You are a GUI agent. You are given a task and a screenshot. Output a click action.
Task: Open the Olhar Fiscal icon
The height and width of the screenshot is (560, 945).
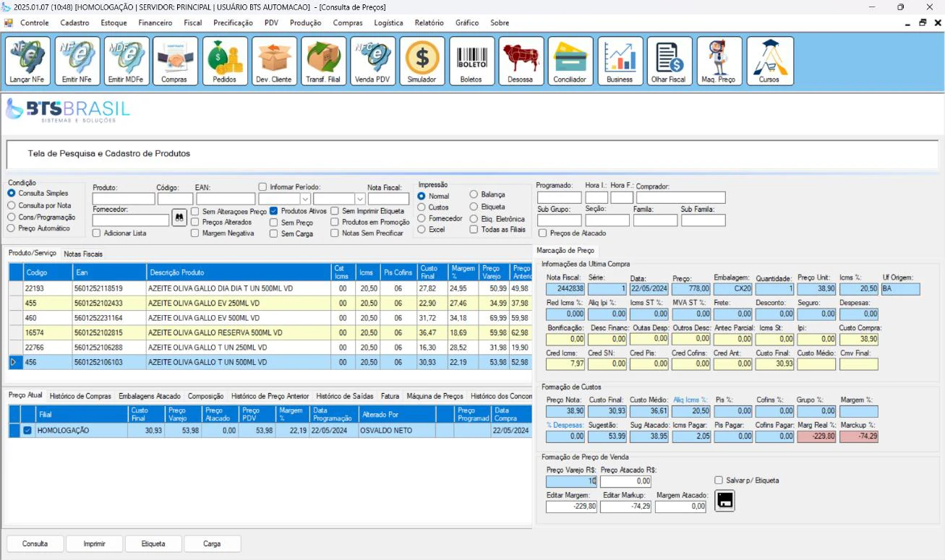669,61
